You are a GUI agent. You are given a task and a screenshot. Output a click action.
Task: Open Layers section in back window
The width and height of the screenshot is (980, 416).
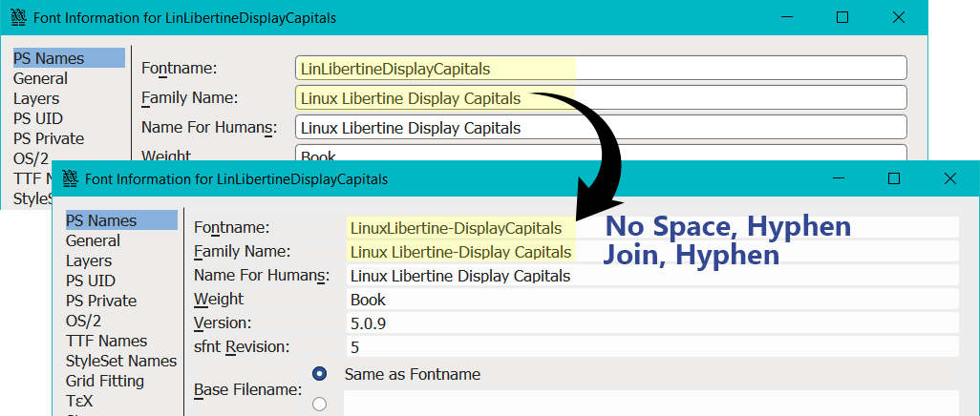point(36,98)
